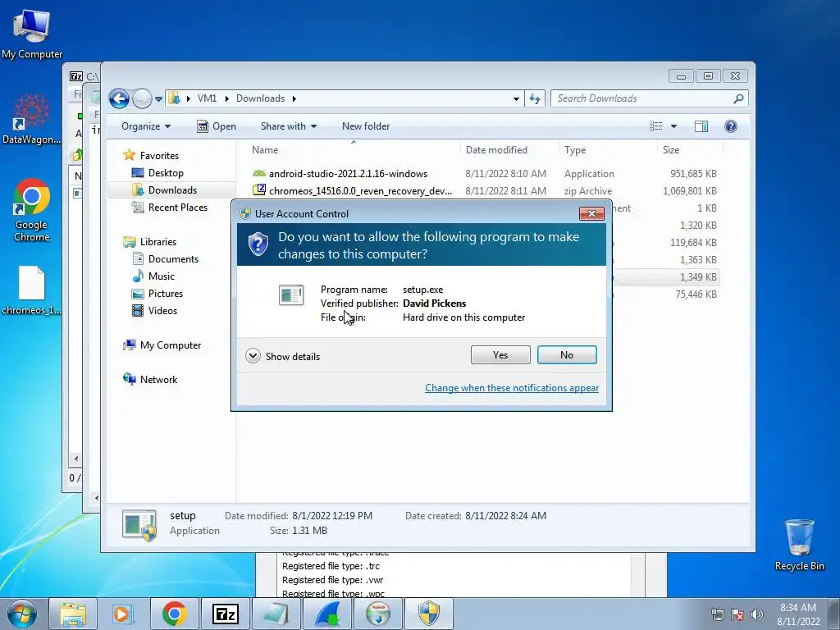Expand arrow after Downloads breadcrumb
840x630 pixels.
pos(294,98)
